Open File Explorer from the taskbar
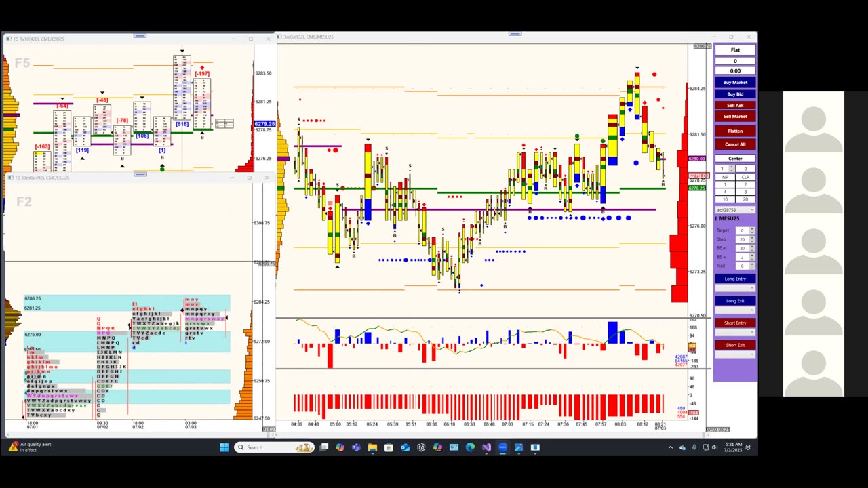 [372, 447]
